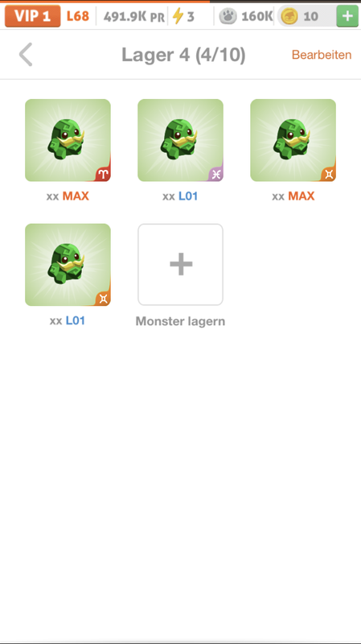Tap the empty plus slot to store monster

pyautogui.click(x=180, y=265)
